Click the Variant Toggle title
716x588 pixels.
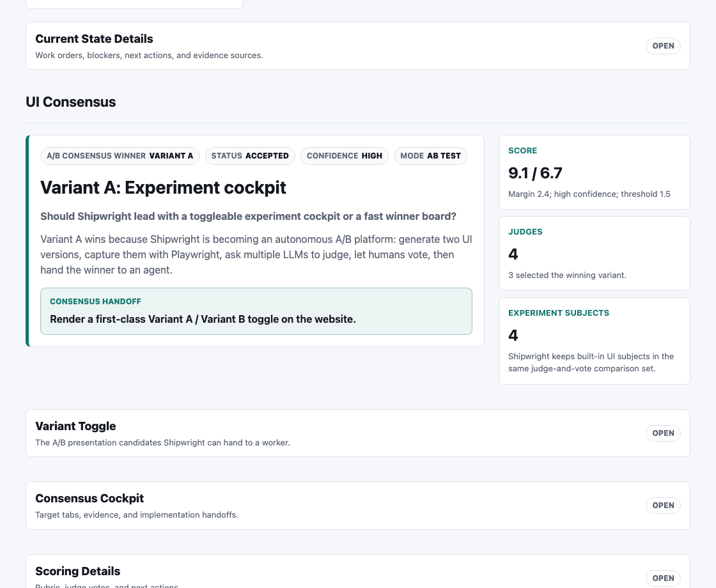pyautogui.click(x=75, y=426)
